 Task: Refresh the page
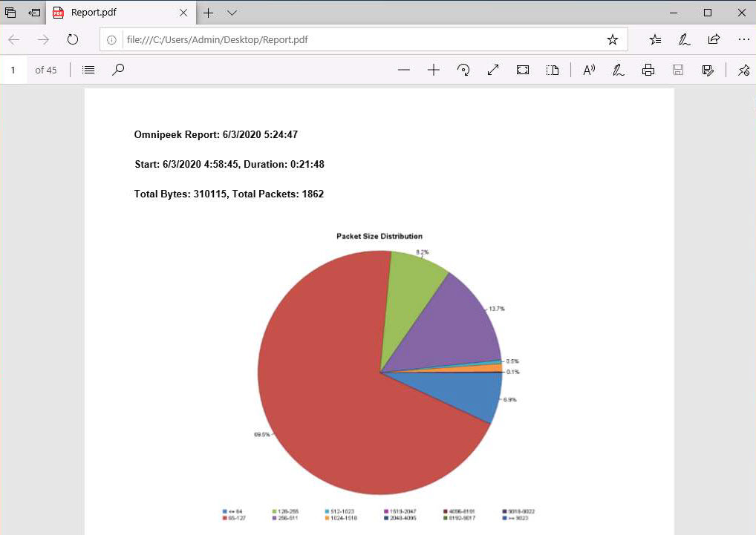[x=73, y=39]
